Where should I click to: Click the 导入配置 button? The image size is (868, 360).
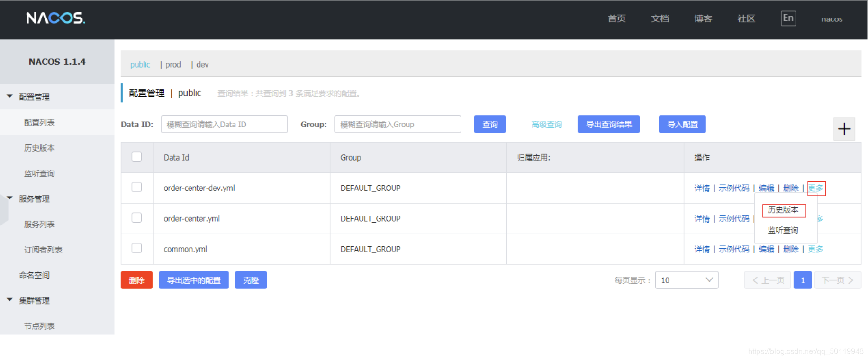pos(682,124)
